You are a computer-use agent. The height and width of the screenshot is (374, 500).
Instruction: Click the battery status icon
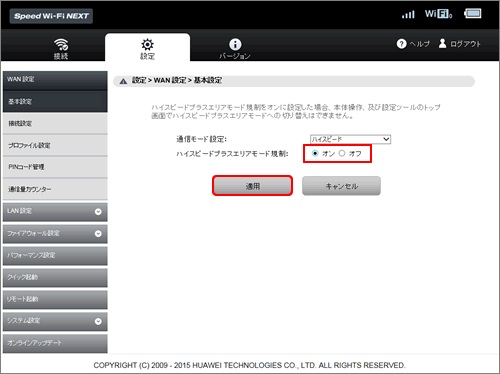click(x=473, y=14)
